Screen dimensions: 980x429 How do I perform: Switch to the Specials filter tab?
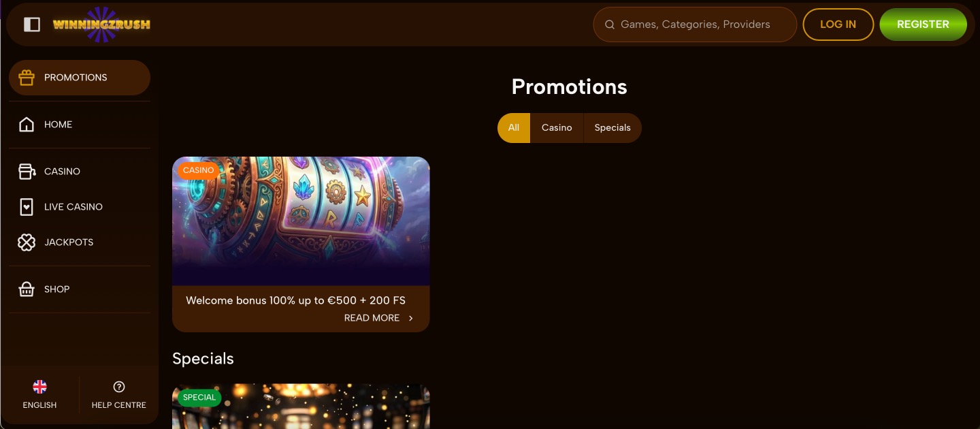[612, 128]
